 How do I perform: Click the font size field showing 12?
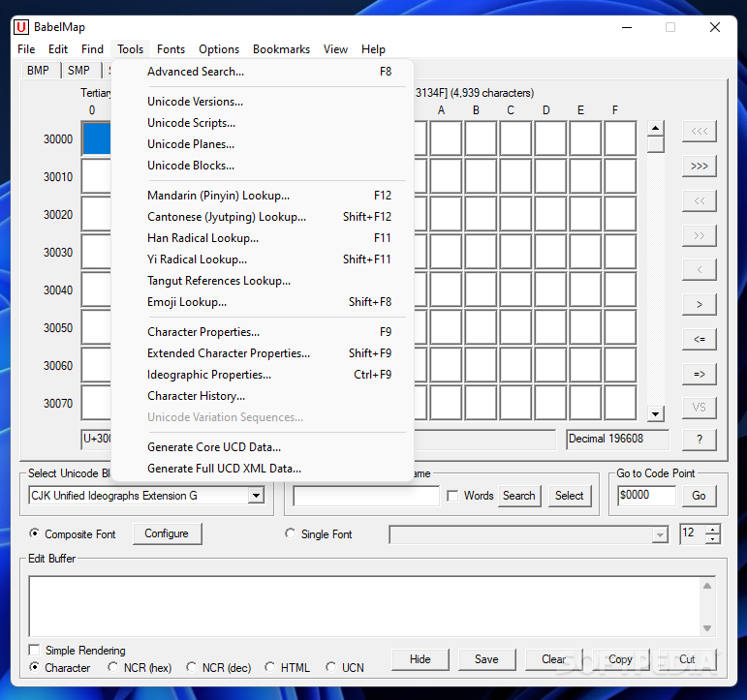click(x=693, y=533)
